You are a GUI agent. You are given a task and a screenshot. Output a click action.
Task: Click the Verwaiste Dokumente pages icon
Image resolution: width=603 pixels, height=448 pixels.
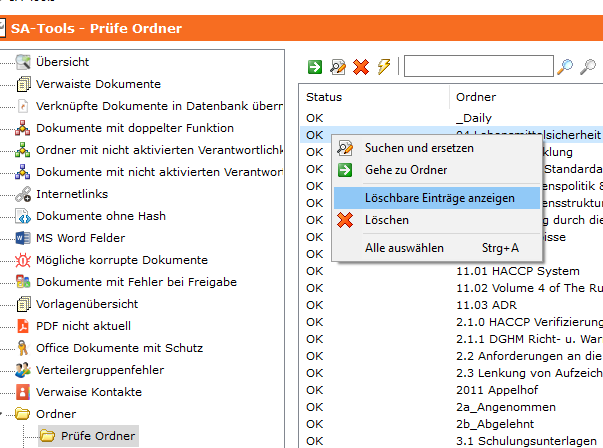pyautogui.click(x=23, y=84)
